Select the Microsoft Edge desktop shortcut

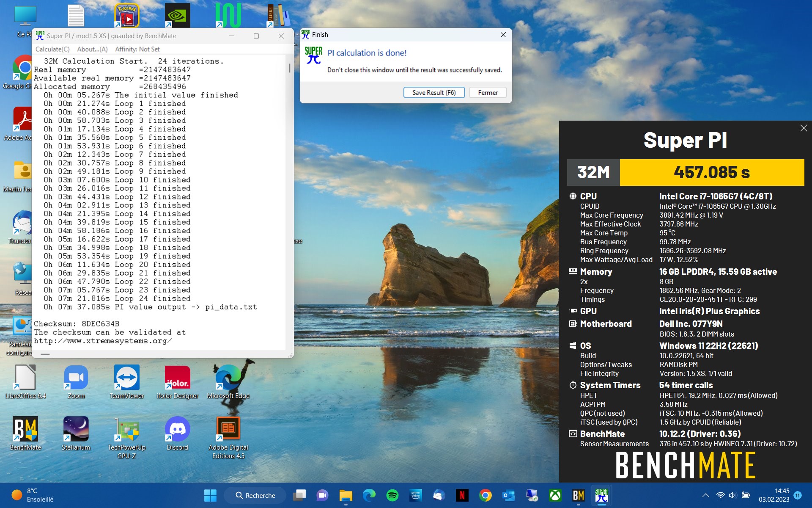pyautogui.click(x=228, y=382)
